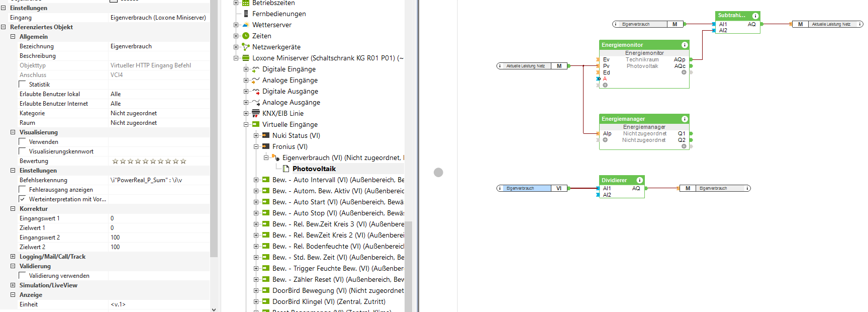Enable Validierung verwenden checkbox
This screenshot has width=868, height=312.
pyautogui.click(x=22, y=276)
